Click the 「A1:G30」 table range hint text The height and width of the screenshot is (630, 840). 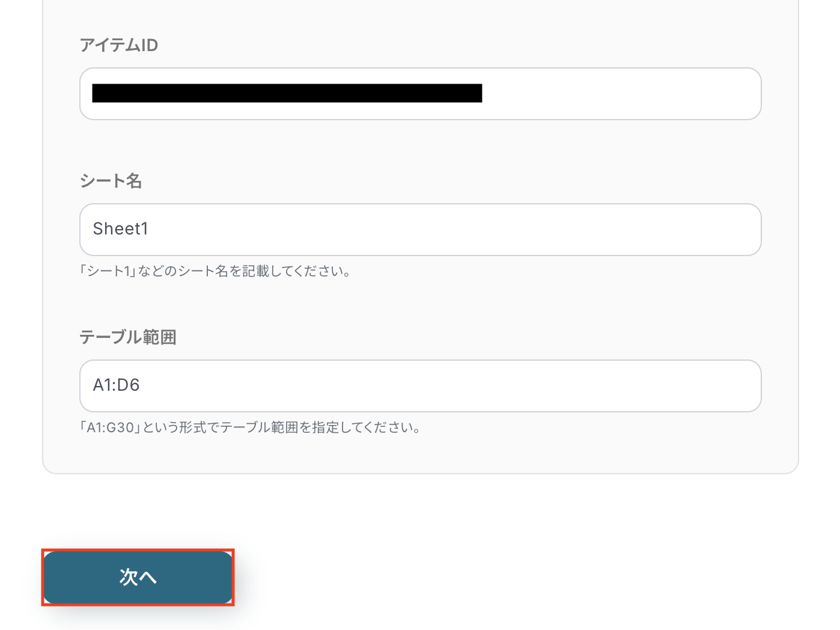click(250, 427)
